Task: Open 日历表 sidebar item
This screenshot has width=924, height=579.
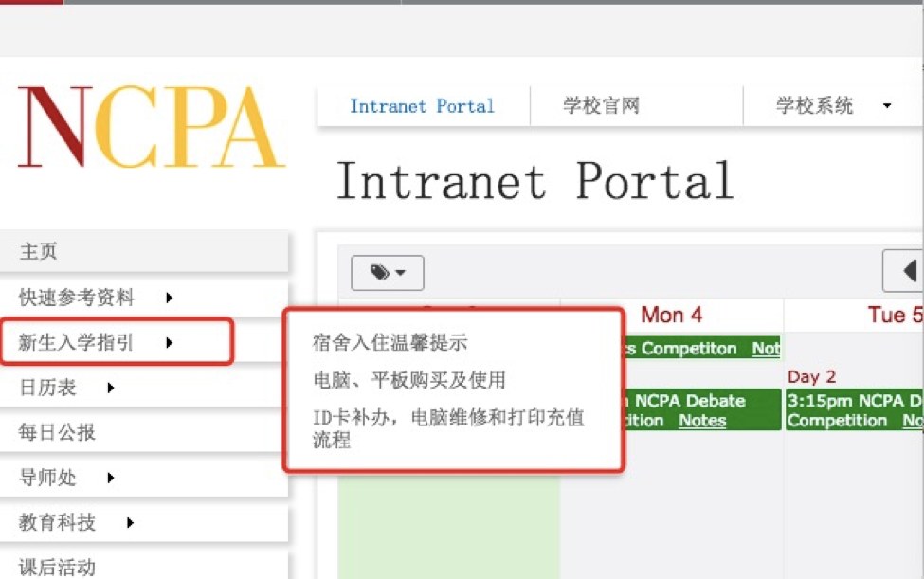Action: (x=47, y=388)
